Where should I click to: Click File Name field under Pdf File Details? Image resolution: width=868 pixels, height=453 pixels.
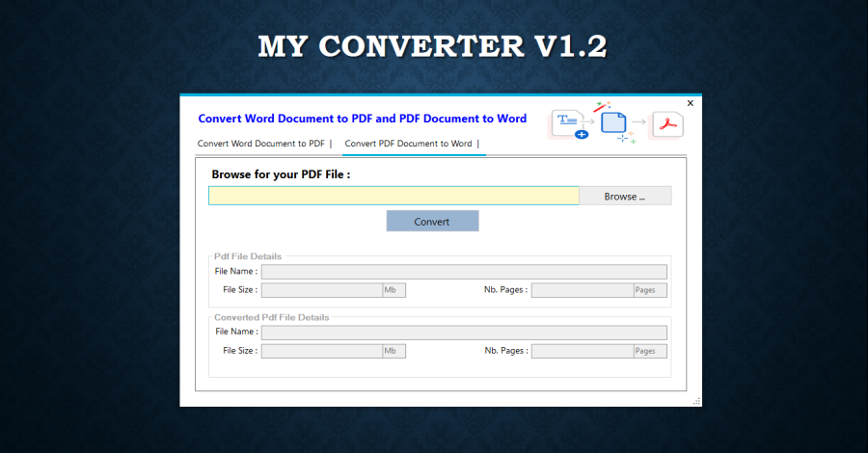click(464, 272)
